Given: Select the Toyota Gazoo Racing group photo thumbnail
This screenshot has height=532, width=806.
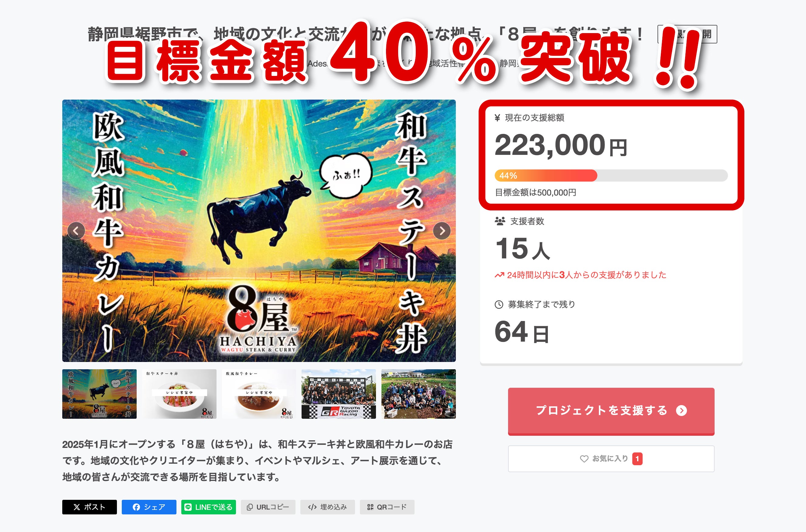Looking at the screenshot, I should [339, 394].
